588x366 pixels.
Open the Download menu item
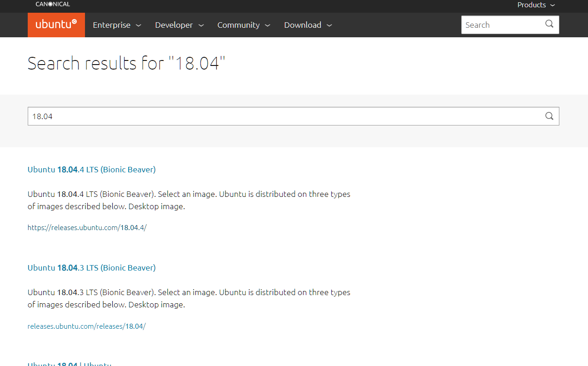point(303,25)
